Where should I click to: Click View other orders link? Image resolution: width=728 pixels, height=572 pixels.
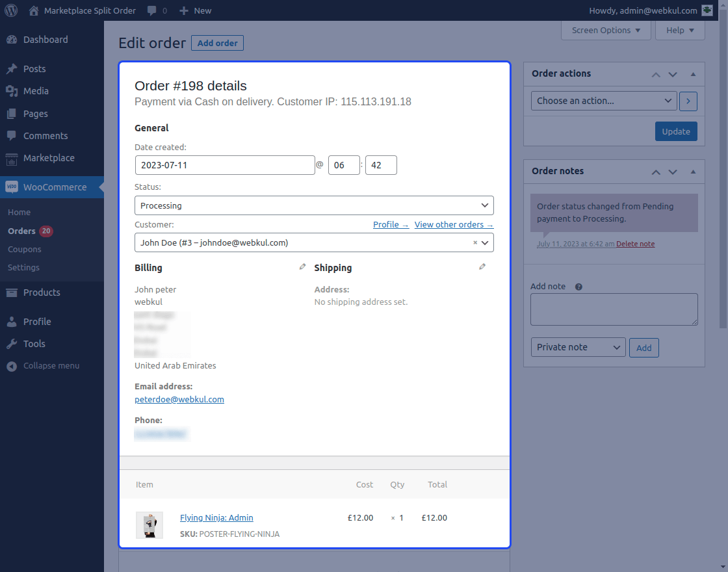click(x=454, y=225)
